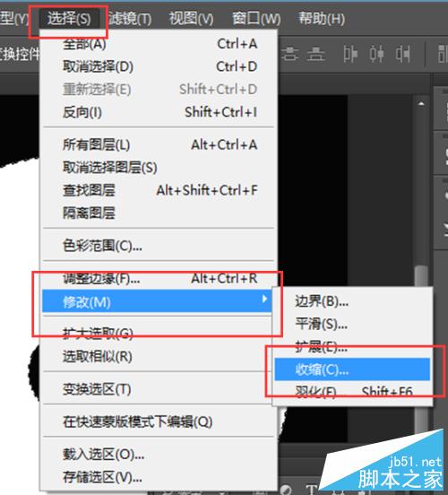
Task: Click the distribute right edges icon
Action: tap(403, 54)
